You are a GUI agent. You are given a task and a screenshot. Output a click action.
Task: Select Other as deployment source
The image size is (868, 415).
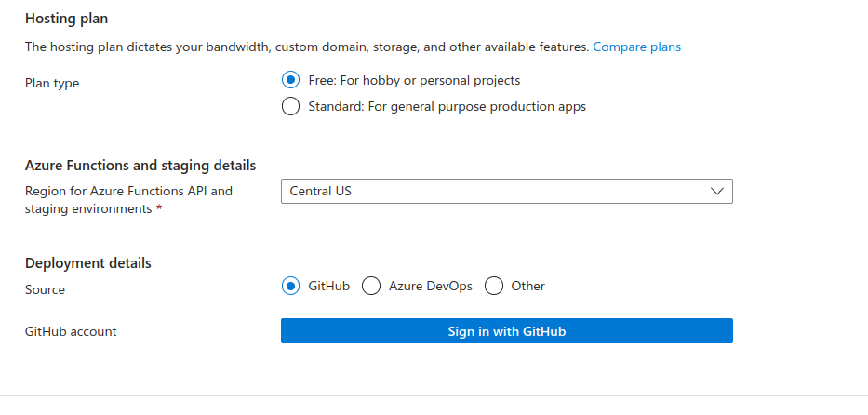click(x=494, y=286)
